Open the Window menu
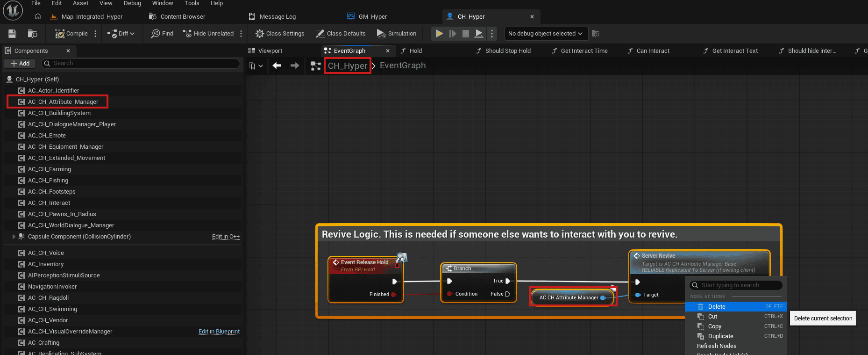The width and height of the screenshot is (868, 355). (x=163, y=3)
